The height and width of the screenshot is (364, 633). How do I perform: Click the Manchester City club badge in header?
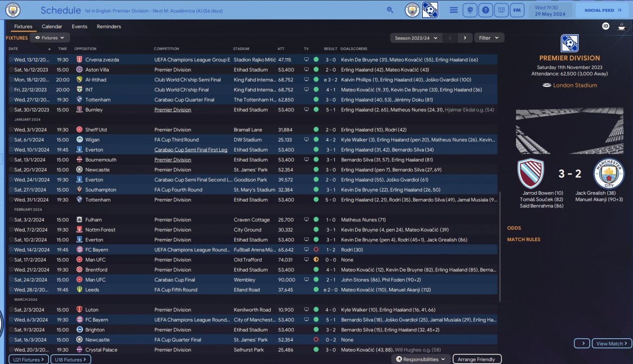coord(412,10)
